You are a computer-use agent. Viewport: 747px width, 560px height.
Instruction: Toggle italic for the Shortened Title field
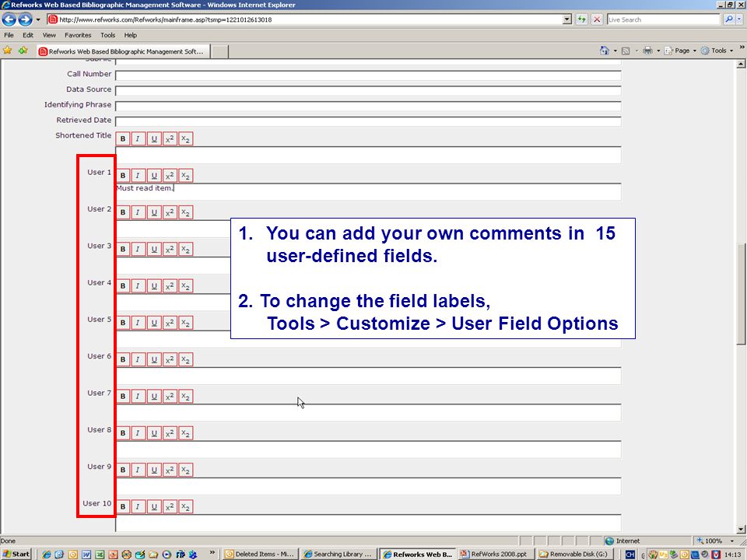139,139
